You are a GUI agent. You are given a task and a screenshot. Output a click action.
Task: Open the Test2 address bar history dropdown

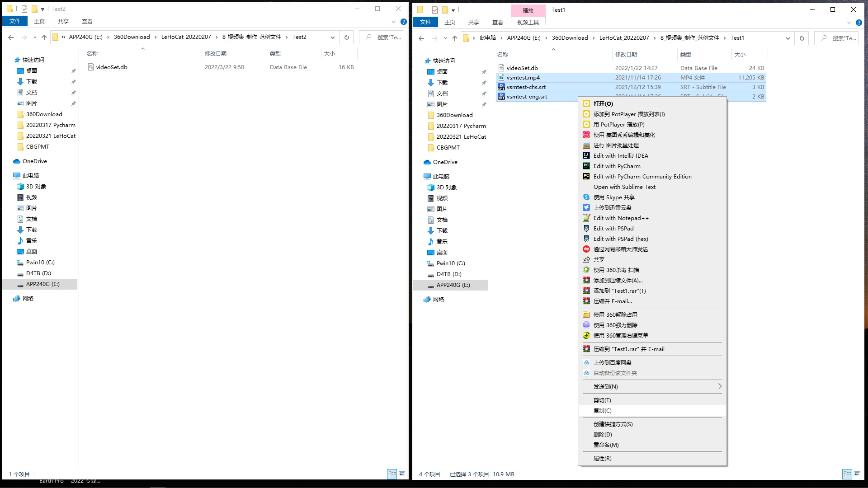[x=333, y=37]
